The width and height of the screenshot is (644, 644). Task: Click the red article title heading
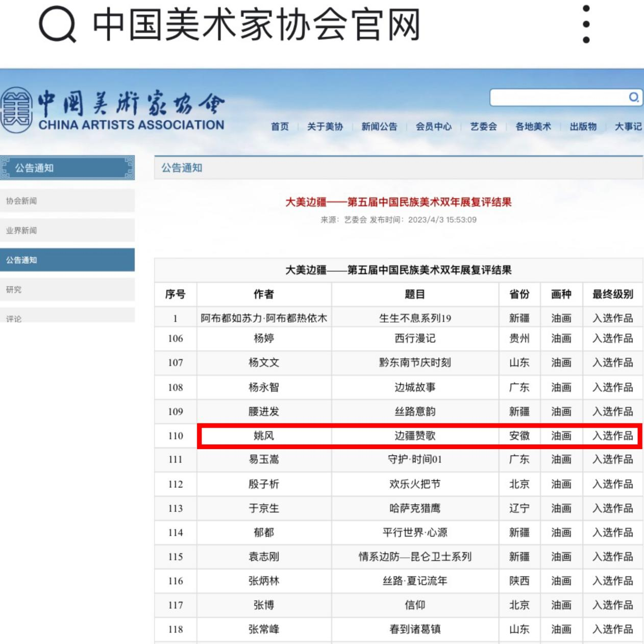click(398, 202)
